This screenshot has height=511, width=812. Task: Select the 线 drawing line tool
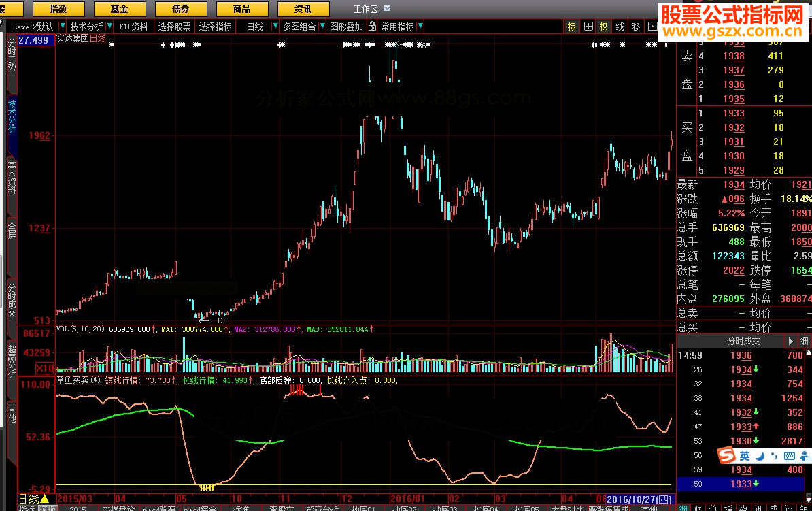pos(620,27)
